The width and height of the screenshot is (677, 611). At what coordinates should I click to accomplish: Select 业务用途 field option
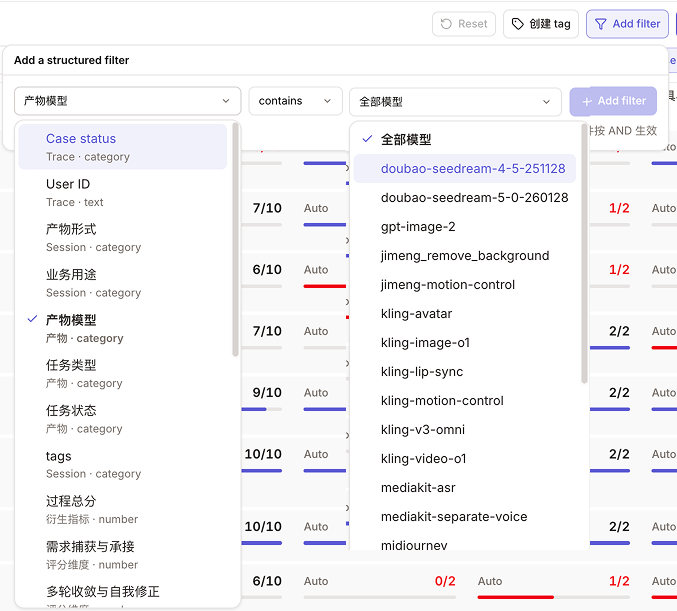(x=123, y=283)
